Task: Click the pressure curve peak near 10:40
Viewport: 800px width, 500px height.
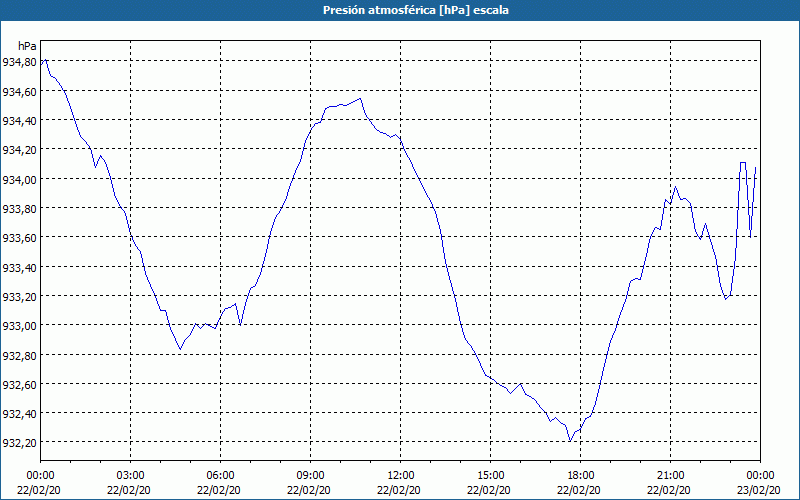Action: 360,98
